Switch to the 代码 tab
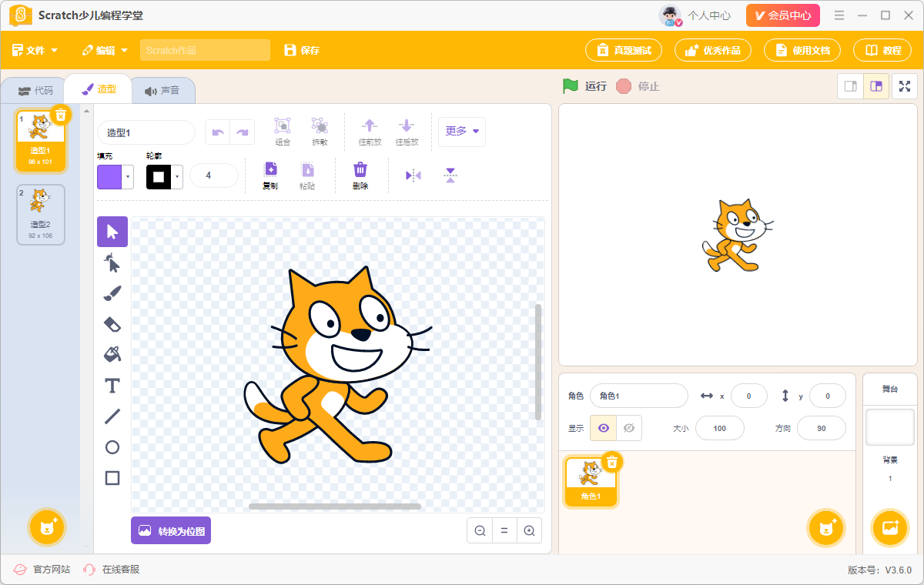 [36, 91]
